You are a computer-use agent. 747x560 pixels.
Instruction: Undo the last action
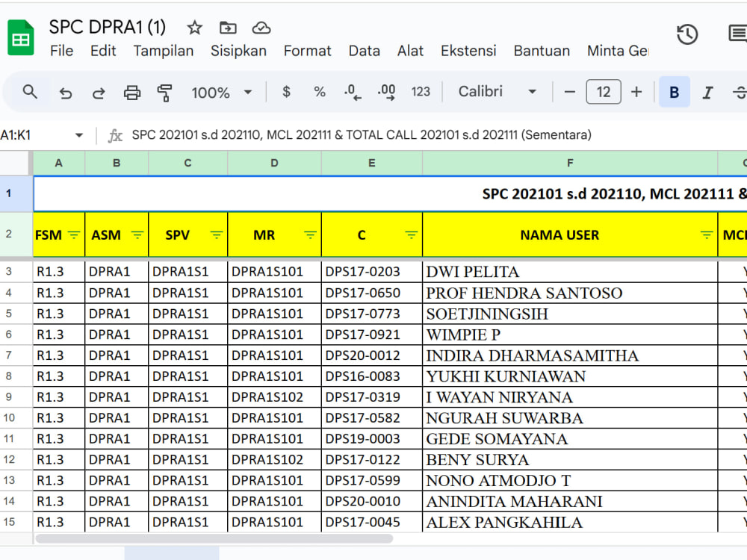coord(65,93)
